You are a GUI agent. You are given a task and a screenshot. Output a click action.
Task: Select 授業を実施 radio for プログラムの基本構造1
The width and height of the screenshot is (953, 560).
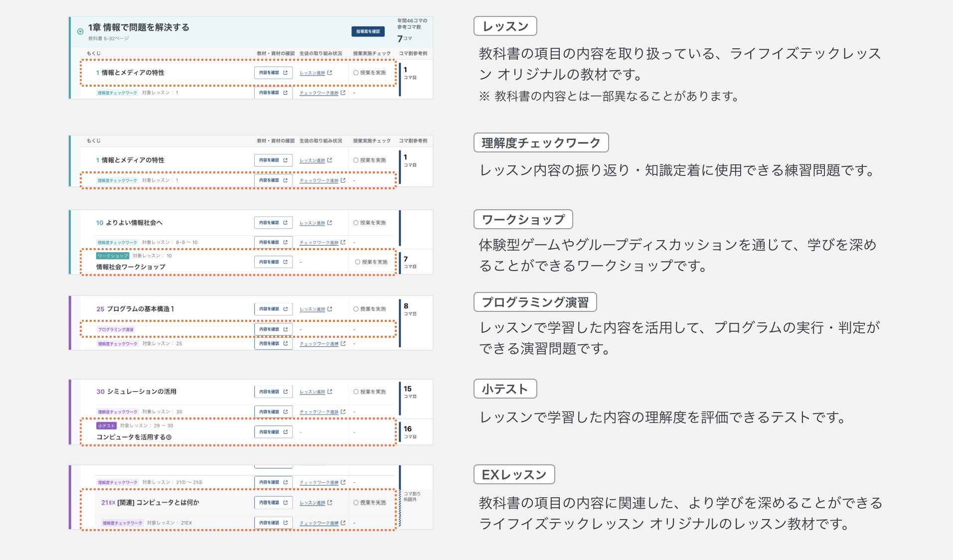pyautogui.click(x=356, y=309)
